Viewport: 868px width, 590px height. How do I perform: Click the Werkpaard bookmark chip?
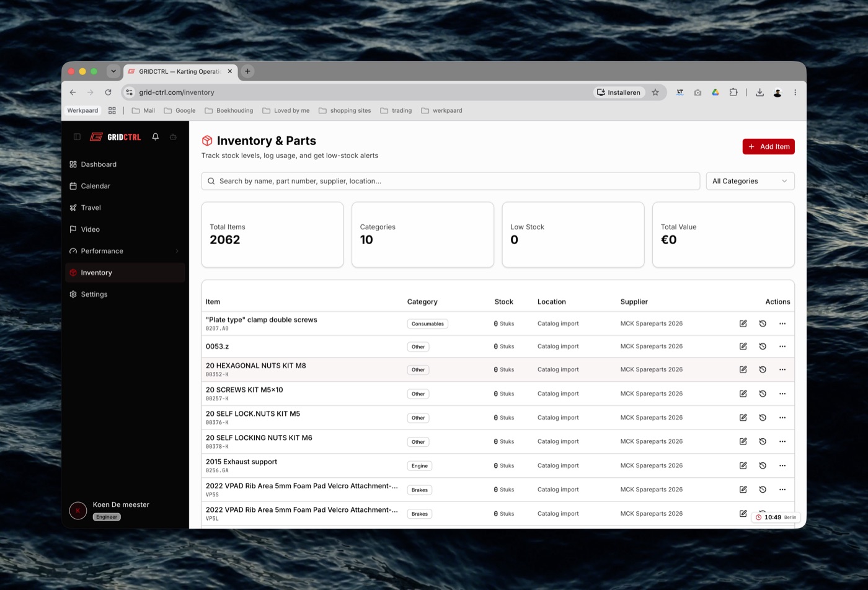point(82,110)
